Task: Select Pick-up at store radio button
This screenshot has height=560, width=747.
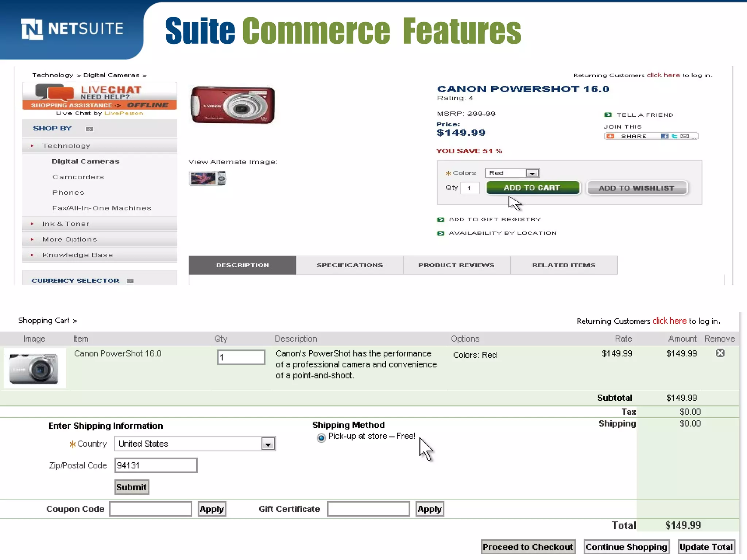Action: pos(321,437)
